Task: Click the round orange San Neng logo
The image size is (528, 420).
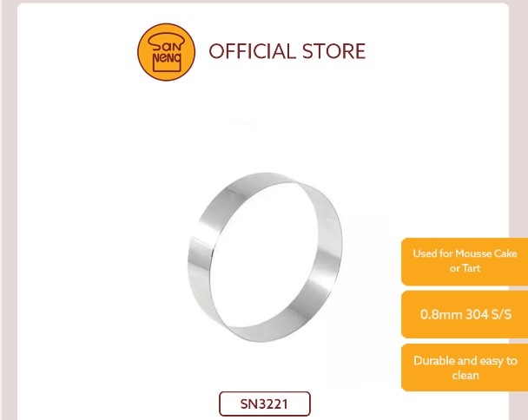Action: 166,52
